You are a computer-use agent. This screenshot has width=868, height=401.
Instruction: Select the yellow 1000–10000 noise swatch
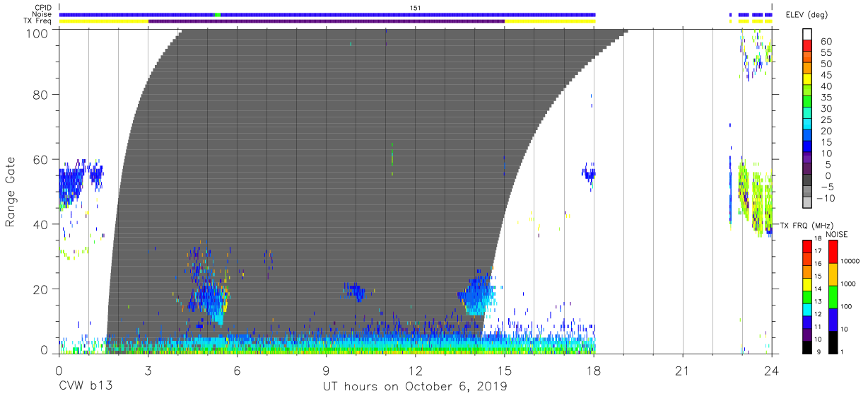coord(834,274)
